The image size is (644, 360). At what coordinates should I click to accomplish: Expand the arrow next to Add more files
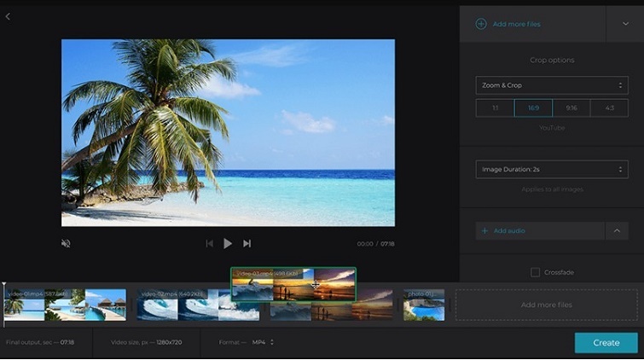(624, 24)
